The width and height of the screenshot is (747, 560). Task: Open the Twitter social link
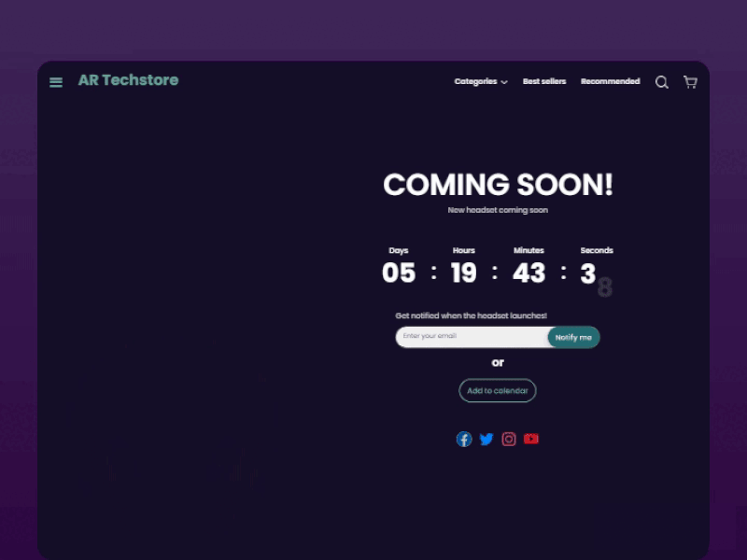486,439
